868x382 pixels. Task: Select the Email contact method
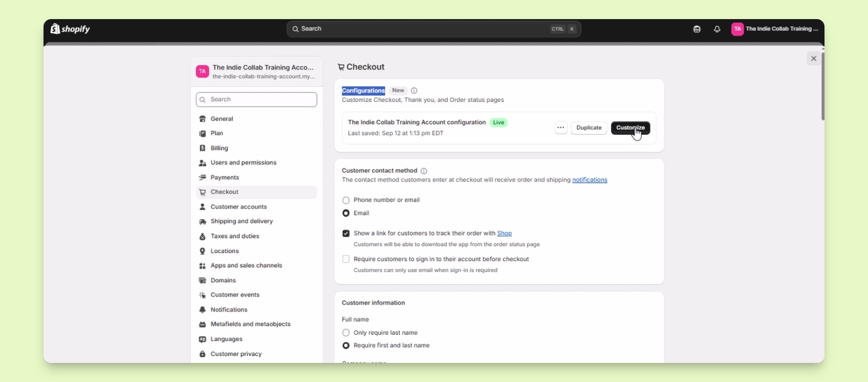(x=346, y=213)
